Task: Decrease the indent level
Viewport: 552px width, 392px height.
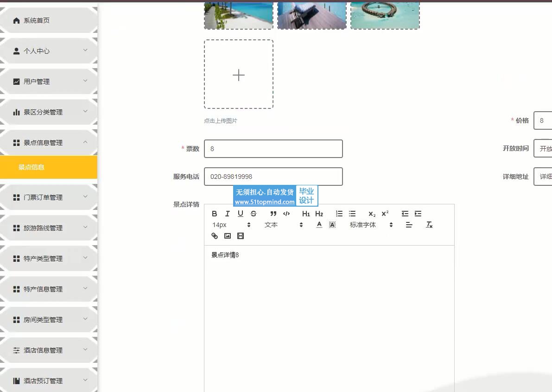Action: (405, 214)
